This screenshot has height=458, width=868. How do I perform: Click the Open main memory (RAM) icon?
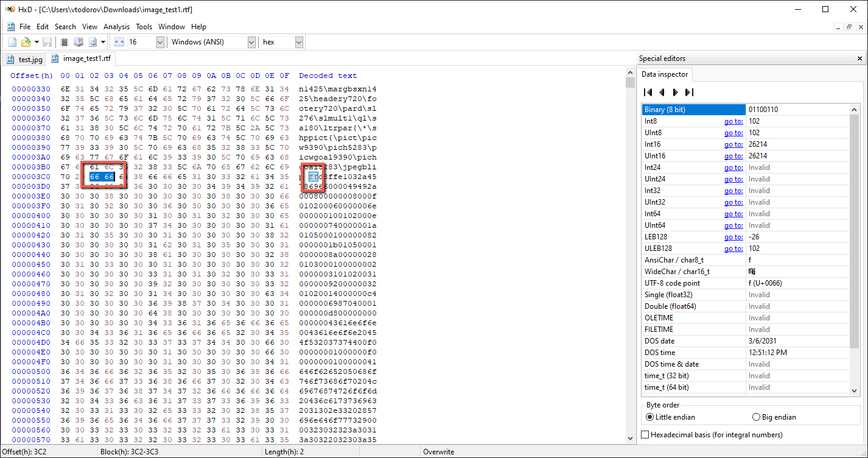tap(64, 42)
